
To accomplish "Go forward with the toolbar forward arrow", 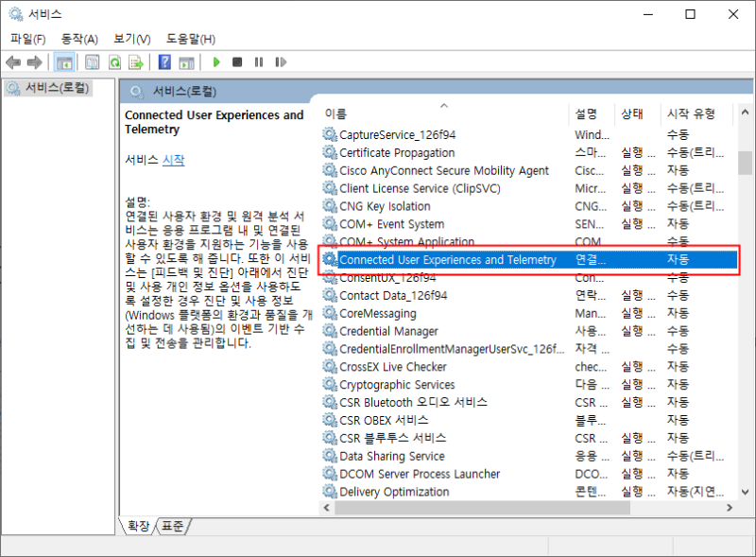I will point(34,62).
